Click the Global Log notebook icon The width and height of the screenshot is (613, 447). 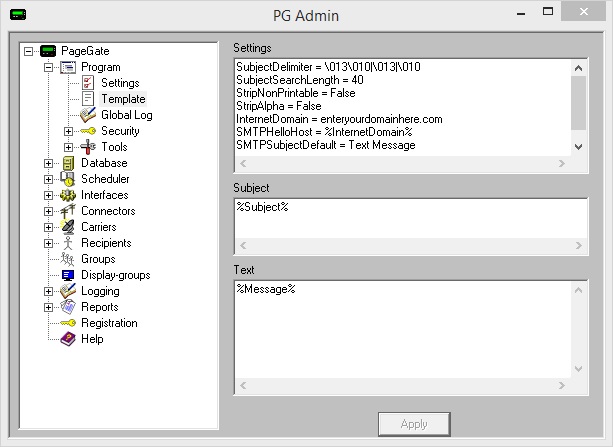pyautogui.click(x=88, y=115)
